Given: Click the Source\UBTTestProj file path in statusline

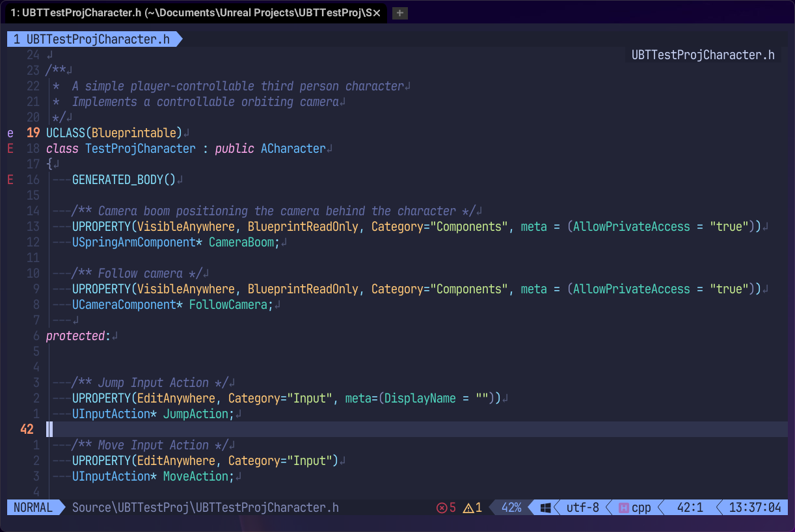Looking at the screenshot, I should (x=206, y=508).
